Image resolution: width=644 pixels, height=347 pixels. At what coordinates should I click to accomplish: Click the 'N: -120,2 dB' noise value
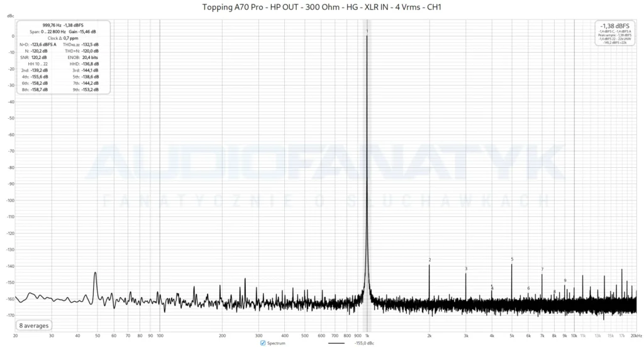point(36,52)
